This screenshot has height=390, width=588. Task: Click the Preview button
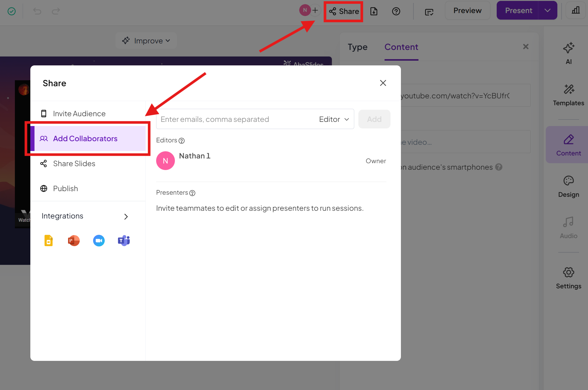[467, 10]
